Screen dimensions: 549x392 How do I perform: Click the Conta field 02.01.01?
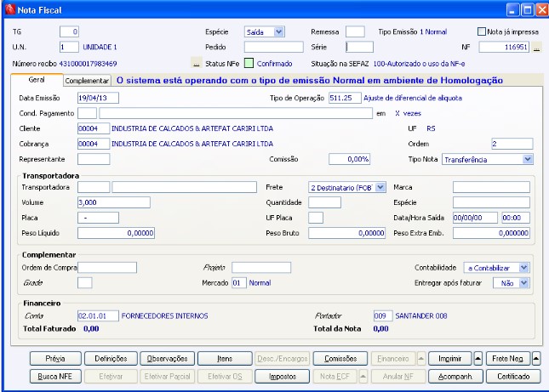98,315
